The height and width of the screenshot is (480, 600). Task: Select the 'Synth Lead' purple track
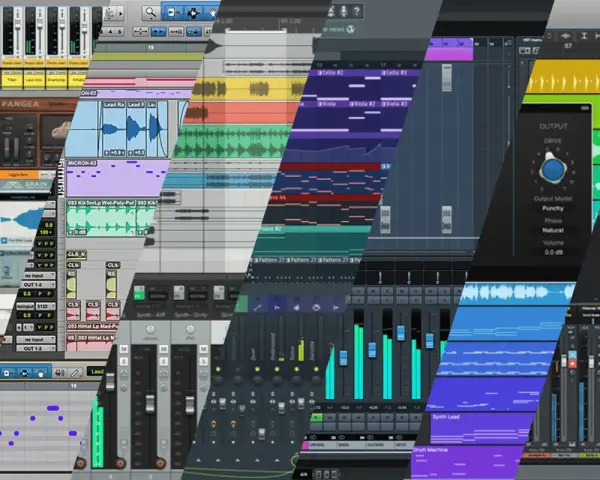coord(478,428)
